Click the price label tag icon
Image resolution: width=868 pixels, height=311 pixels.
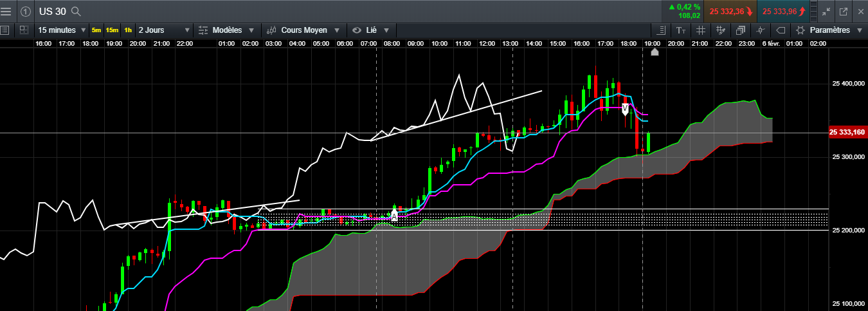[x=781, y=30]
